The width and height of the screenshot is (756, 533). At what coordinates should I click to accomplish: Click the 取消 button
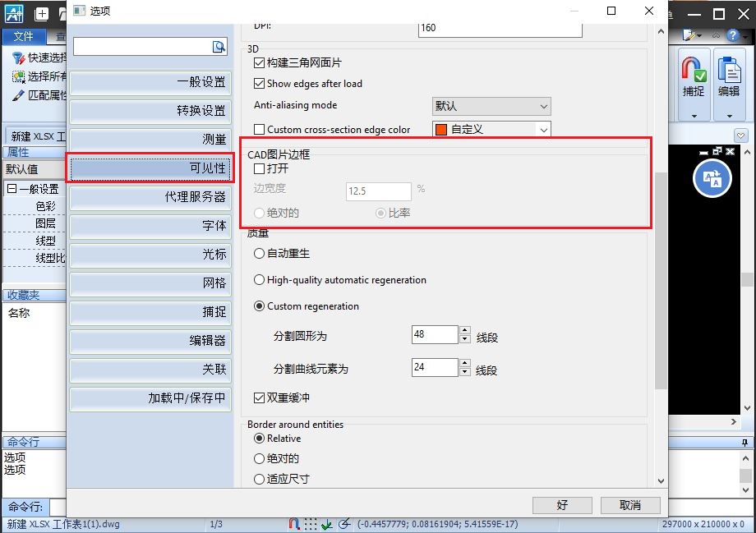click(630, 505)
